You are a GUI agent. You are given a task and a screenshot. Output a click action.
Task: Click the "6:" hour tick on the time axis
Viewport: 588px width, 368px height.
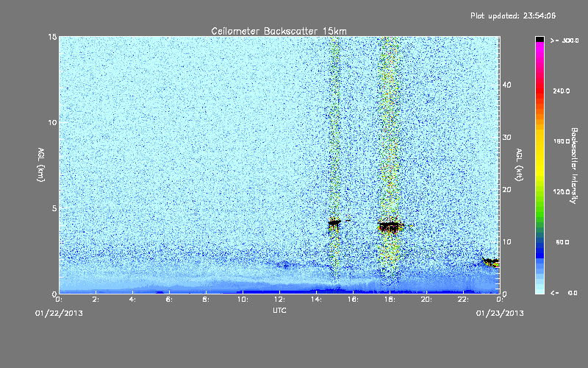click(169, 300)
